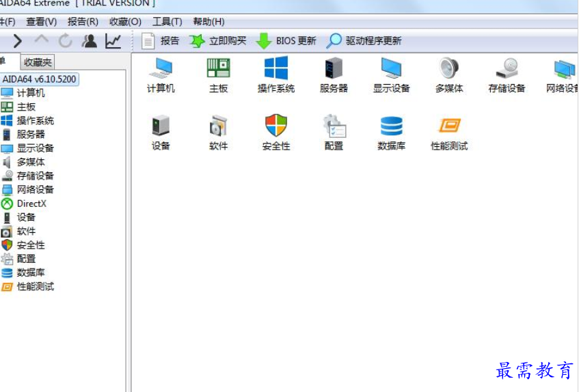
Task: Open the 显示设备 display icon in main pane
Action: pyautogui.click(x=392, y=75)
